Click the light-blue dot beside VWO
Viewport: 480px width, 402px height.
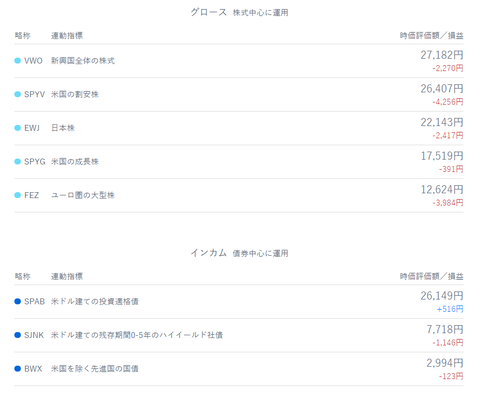click(18, 61)
